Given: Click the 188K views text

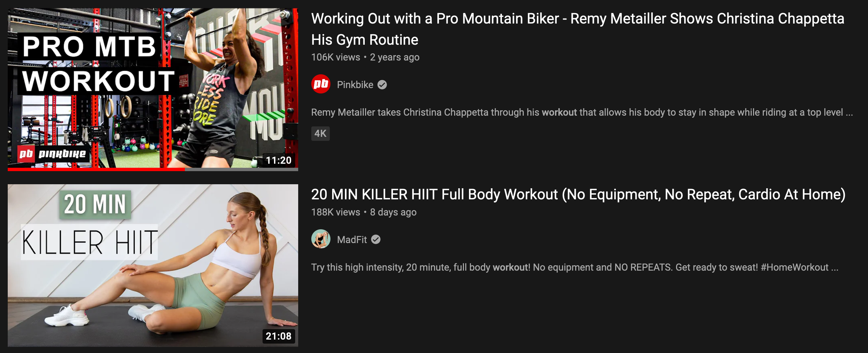Looking at the screenshot, I should (336, 212).
